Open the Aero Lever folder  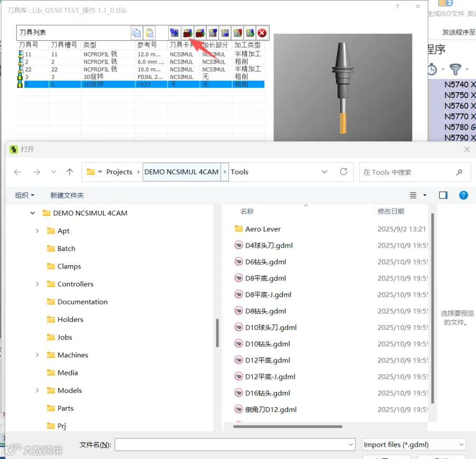point(262,229)
